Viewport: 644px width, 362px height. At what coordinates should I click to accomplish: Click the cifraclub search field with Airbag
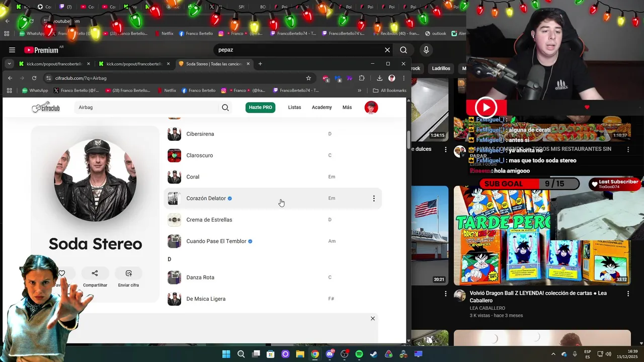click(146, 107)
